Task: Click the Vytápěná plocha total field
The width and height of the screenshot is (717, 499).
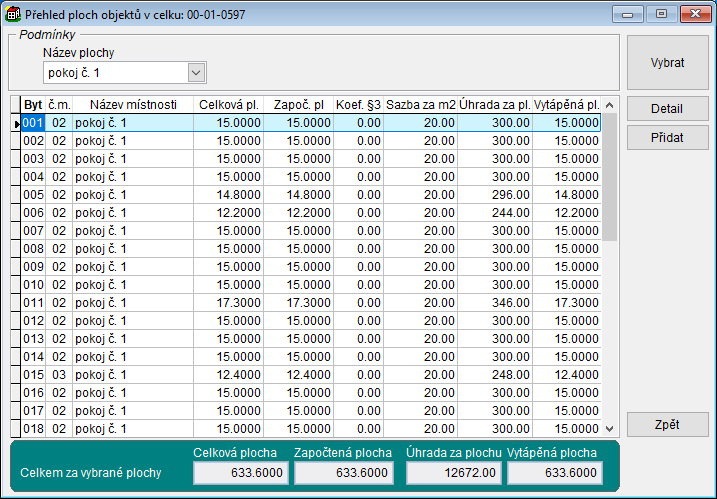Action: pos(553,472)
